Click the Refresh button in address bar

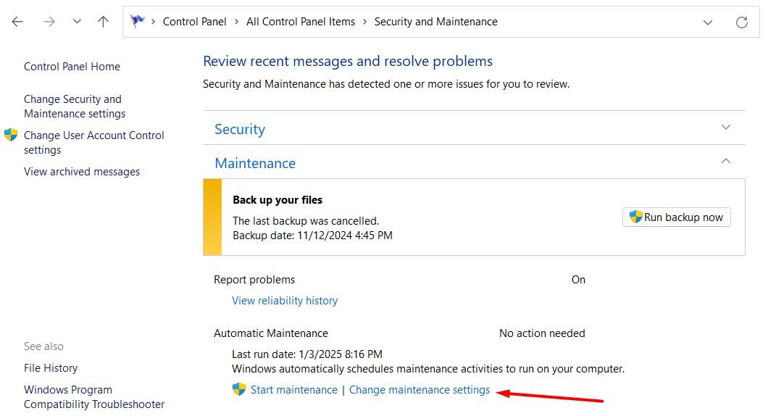click(741, 22)
